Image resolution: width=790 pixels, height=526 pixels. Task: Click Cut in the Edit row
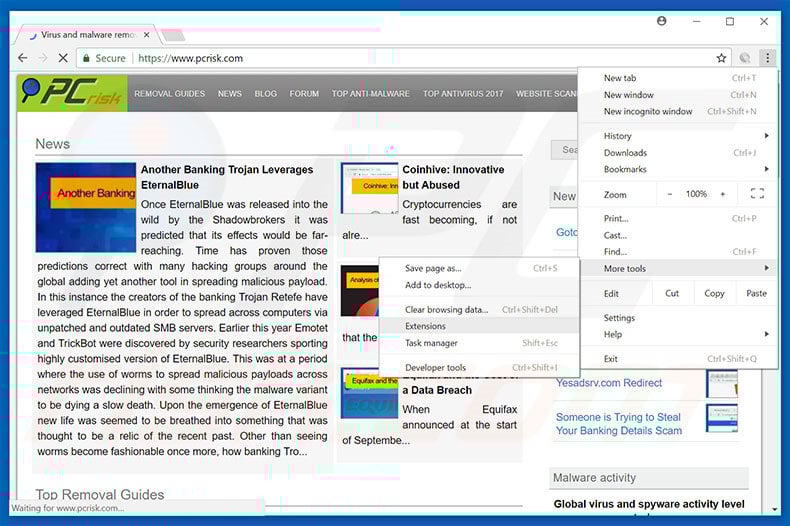tap(672, 293)
